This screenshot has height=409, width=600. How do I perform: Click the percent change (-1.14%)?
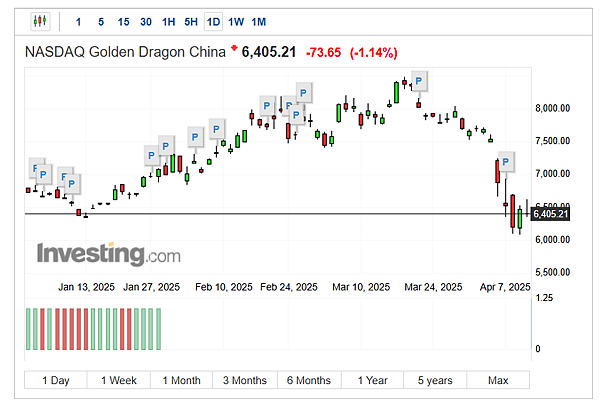click(x=373, y=52)
